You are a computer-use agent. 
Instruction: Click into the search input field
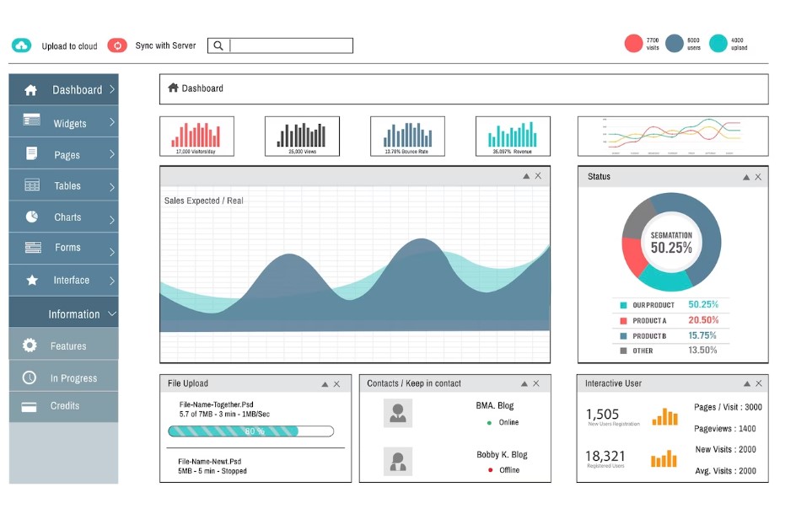click(291, 46)
